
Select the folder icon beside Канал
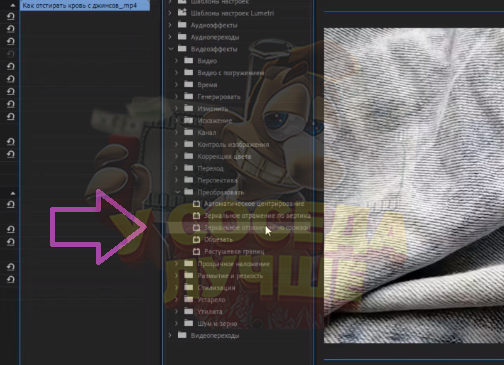point(189,132)
